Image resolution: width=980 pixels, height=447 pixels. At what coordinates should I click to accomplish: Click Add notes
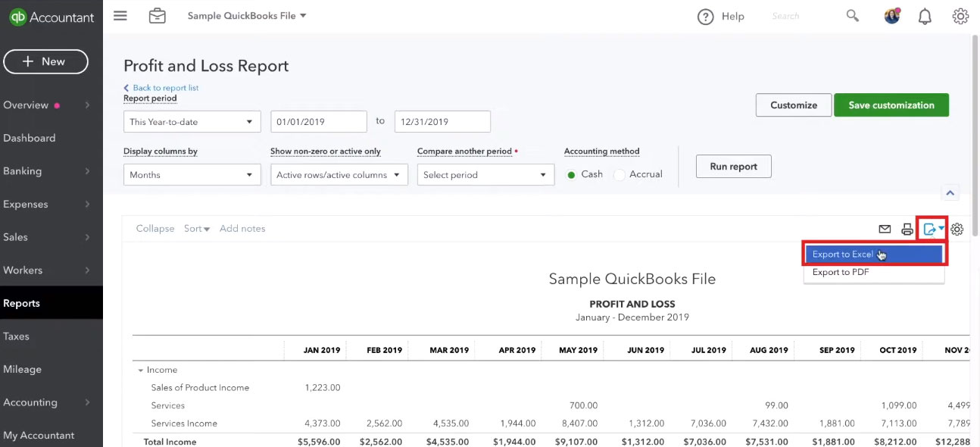point(242,229)
